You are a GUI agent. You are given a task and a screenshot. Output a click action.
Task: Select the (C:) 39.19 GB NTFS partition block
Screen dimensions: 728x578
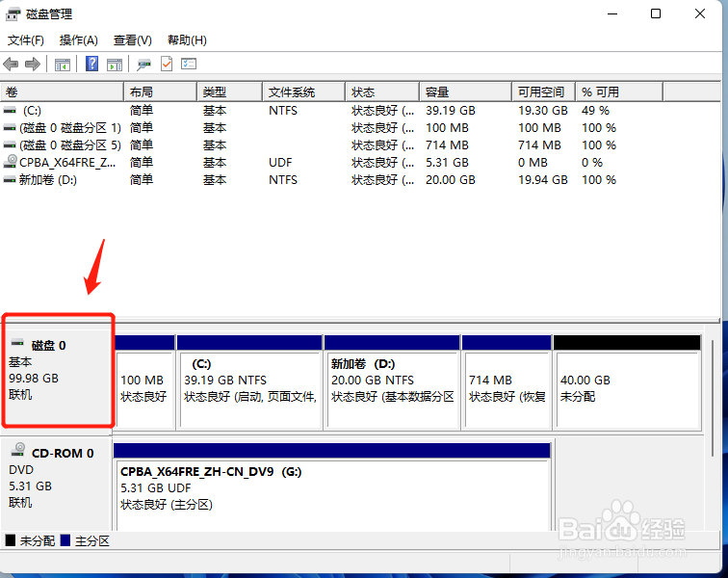[x=249, y=381]
